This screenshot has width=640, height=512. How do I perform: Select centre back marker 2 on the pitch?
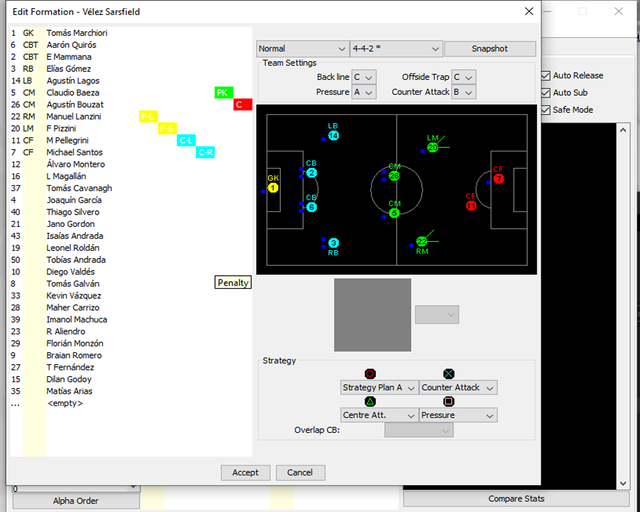(x=311, y=173)
